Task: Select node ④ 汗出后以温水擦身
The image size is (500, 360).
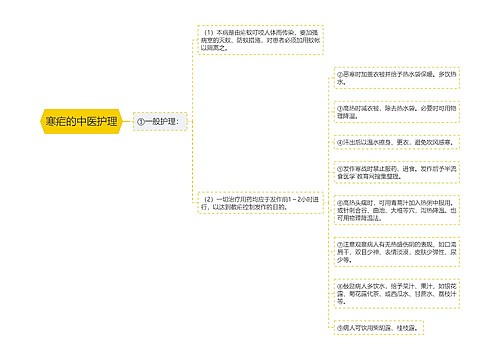Action: pos(397,142)
